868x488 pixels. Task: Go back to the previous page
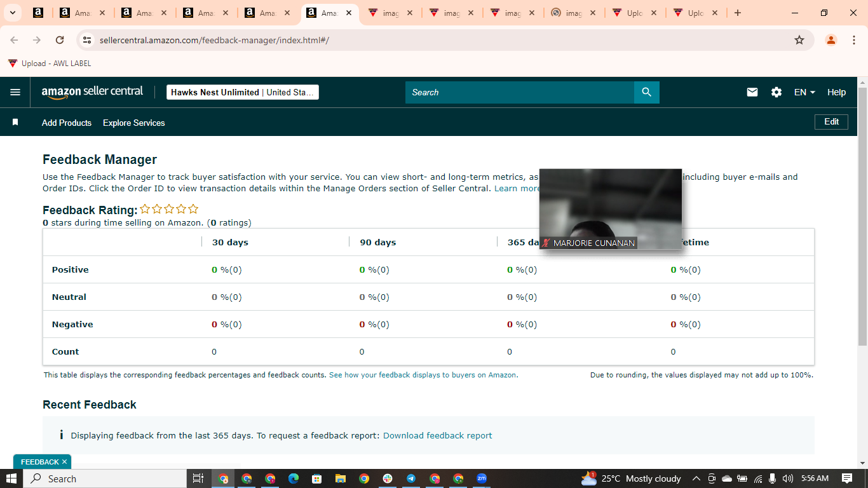click(x=14, y=40)
